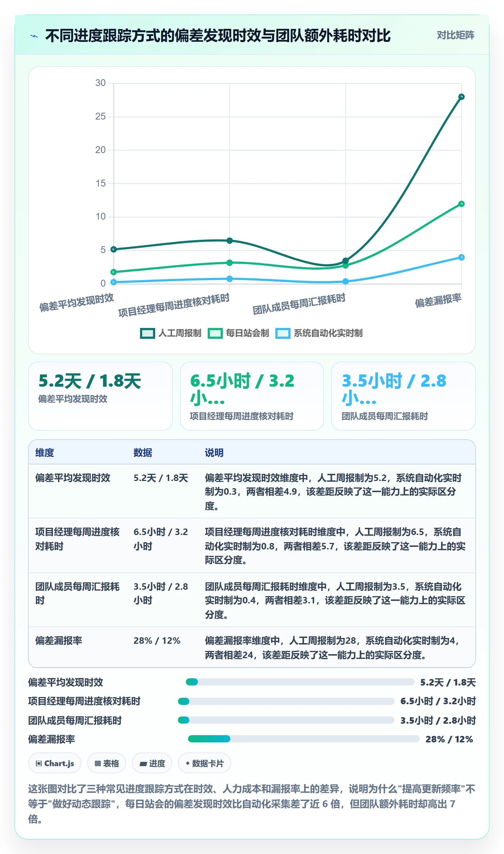Click the chart x-axis label 偏差漏报率
504x854 pixels.
438,301
